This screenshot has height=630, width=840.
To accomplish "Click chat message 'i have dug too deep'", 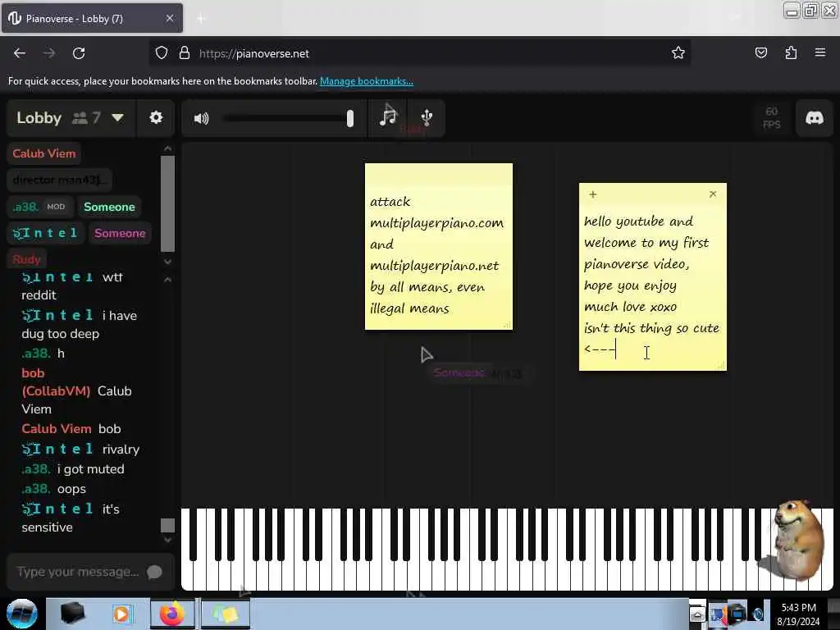I will 79,325.
